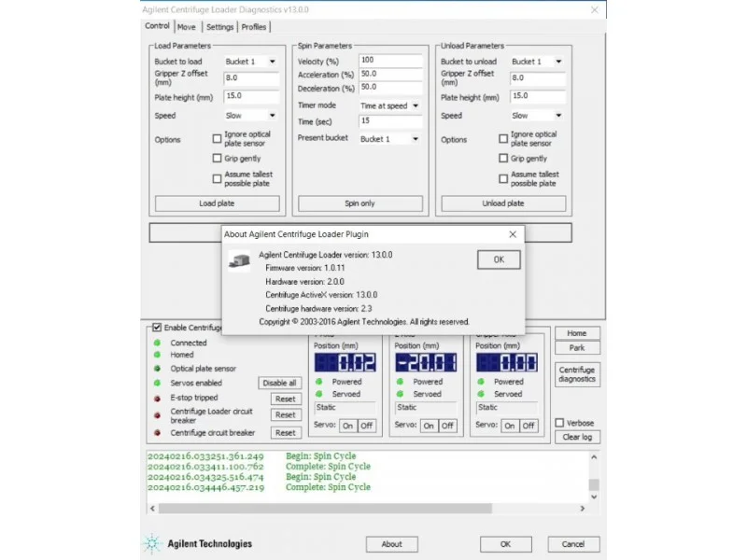Screen dimensions: 747x560
Task: Click the Centrifuge circuit breaker red indicator
Action: pos(157,433)
